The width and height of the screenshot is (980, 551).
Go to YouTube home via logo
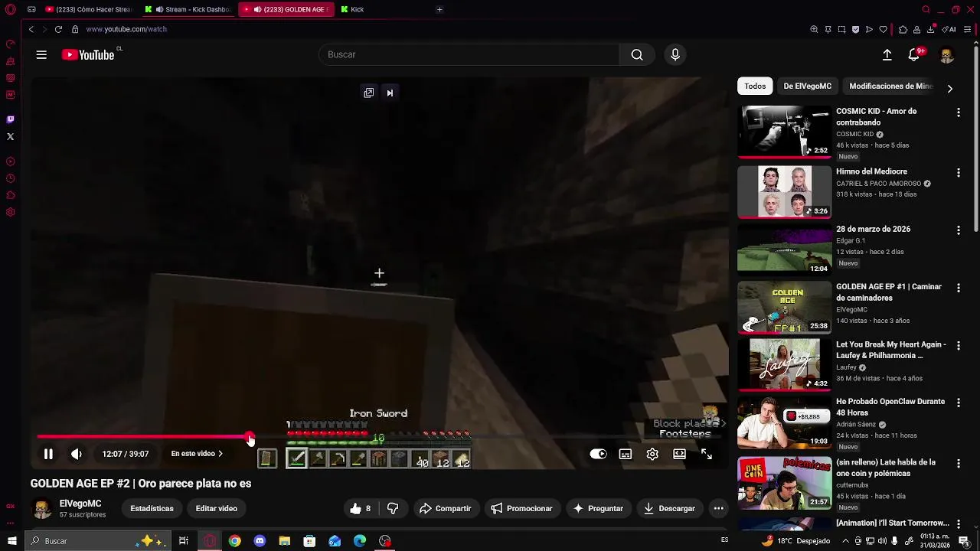click(88, 54)
